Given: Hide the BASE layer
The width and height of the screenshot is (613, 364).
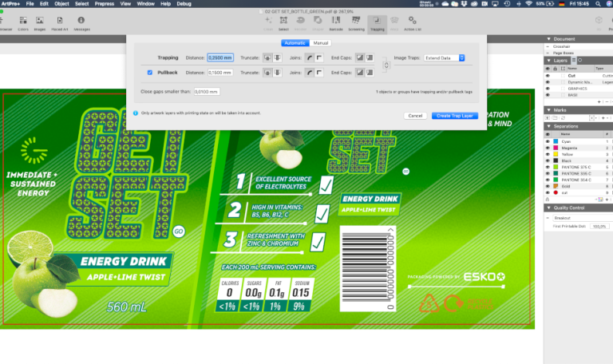Looking at the screenshot, I should (548, 95).
